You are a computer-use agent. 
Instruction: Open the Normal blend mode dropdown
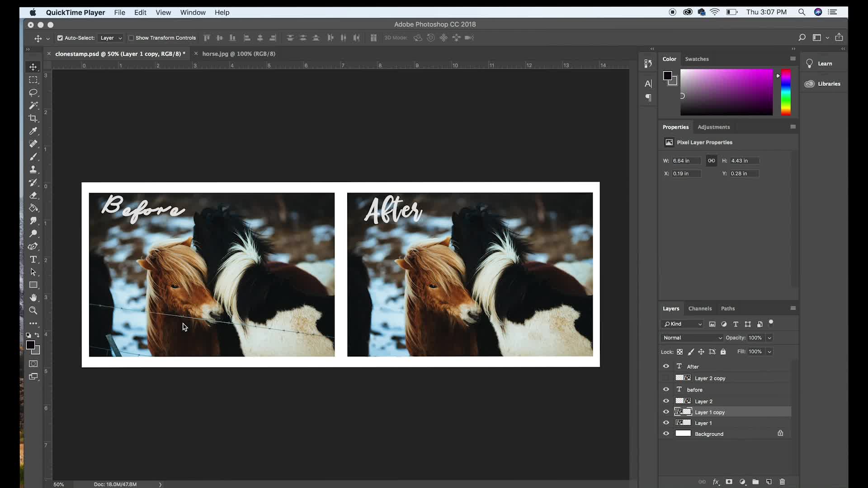point(692,338)
